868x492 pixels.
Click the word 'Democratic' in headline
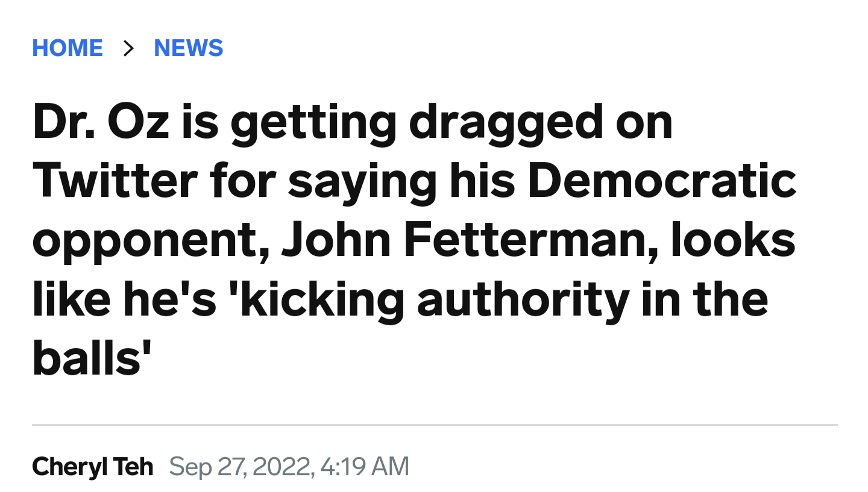tap(662, 181)
